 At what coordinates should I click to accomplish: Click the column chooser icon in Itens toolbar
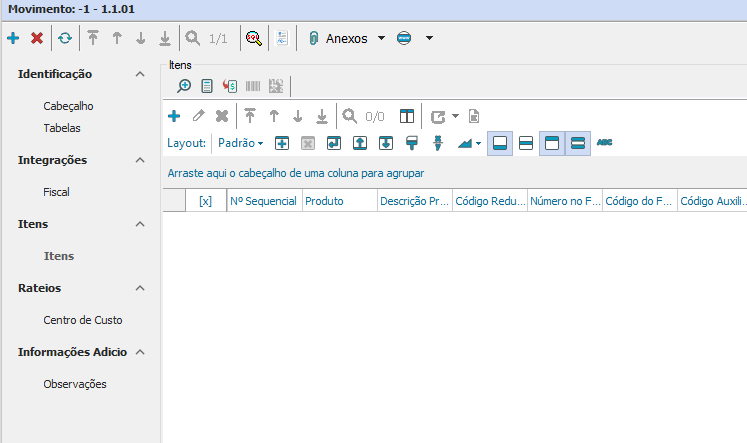(x=407, y=116)
